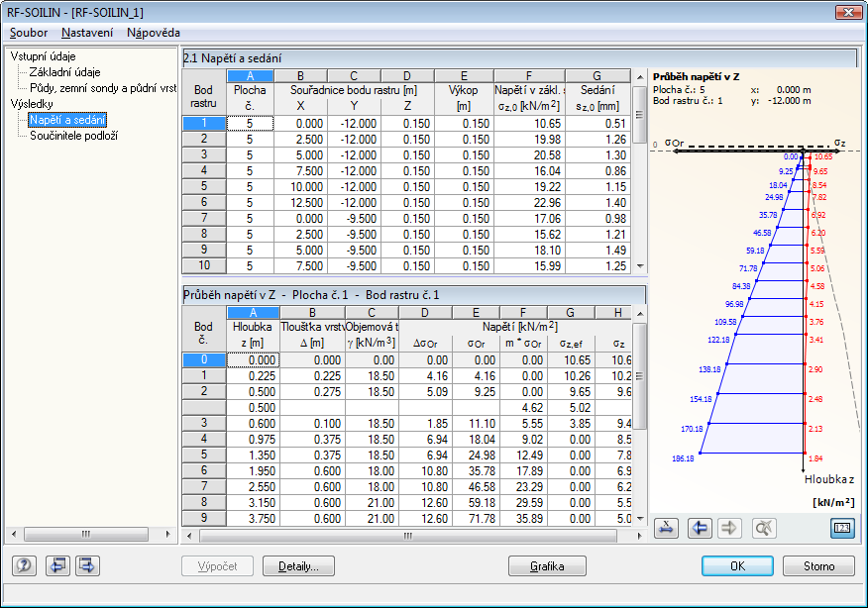Click the Výpočet button
This screenshot has width=868, height=608.
(x=218, y=566)
